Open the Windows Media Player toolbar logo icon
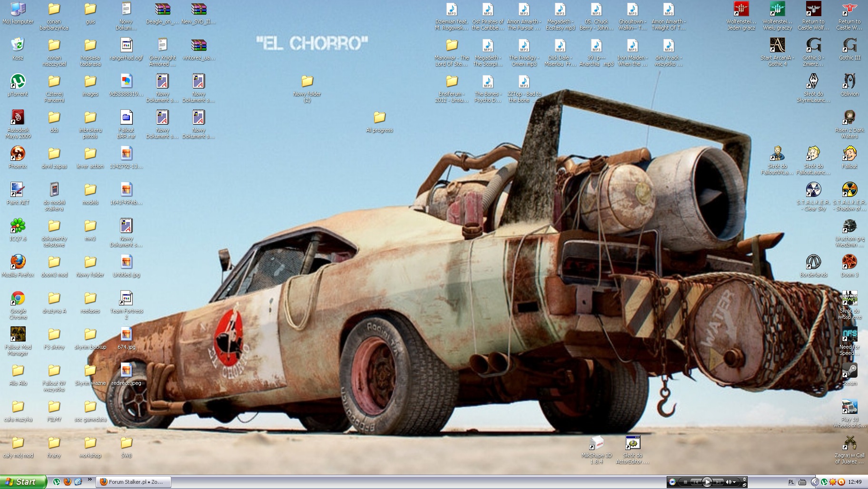 click(672, 482)
